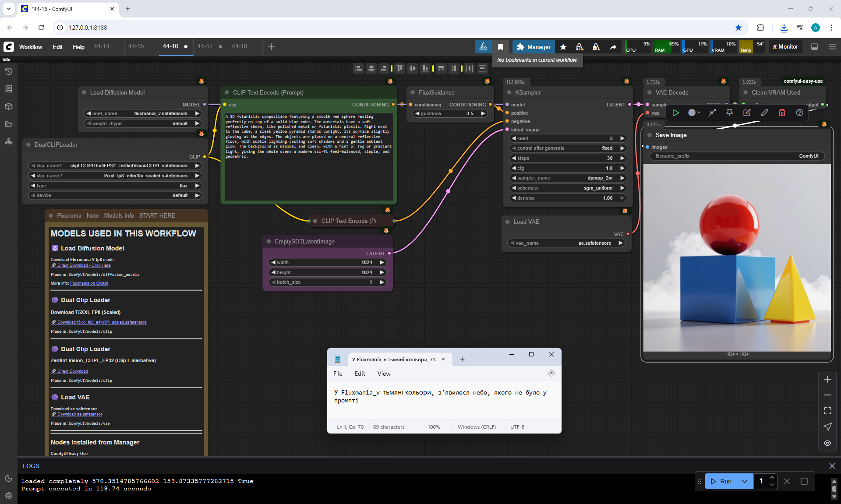Click the node help question mark icon
The image size is (841, 504).
[799, 113]
